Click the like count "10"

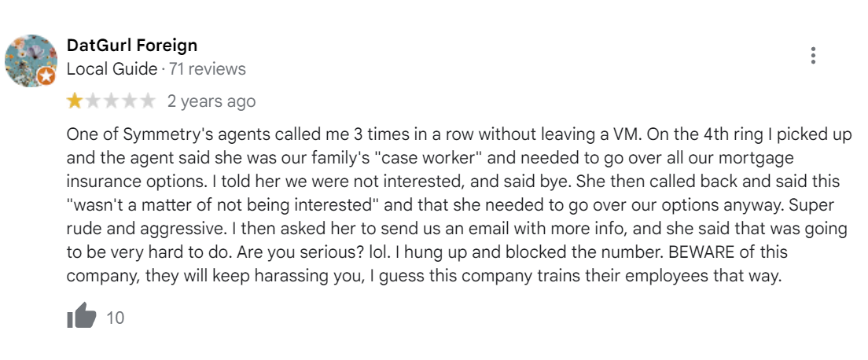tap(115, 318)
